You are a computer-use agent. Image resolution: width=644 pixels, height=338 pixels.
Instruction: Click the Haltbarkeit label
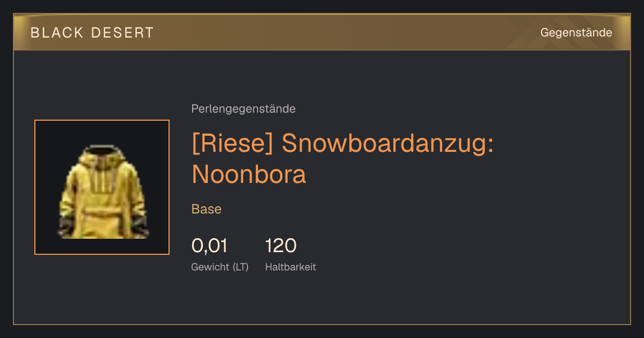coord(290,267)
